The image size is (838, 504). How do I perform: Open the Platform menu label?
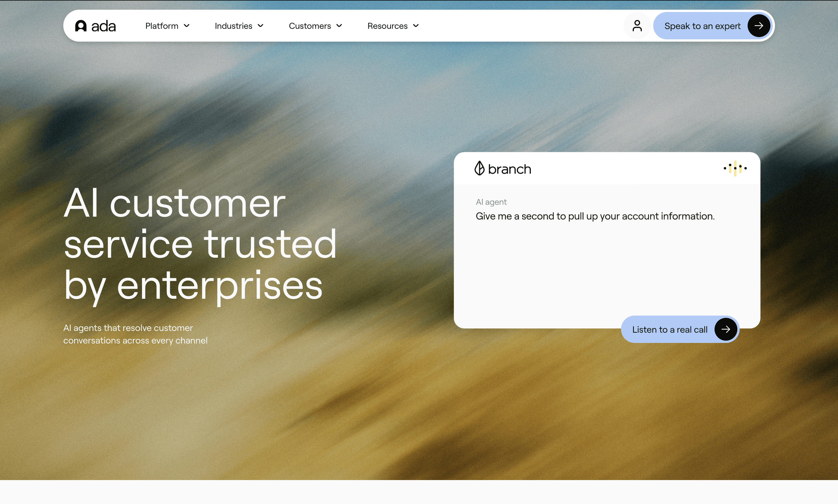(162, 26)
